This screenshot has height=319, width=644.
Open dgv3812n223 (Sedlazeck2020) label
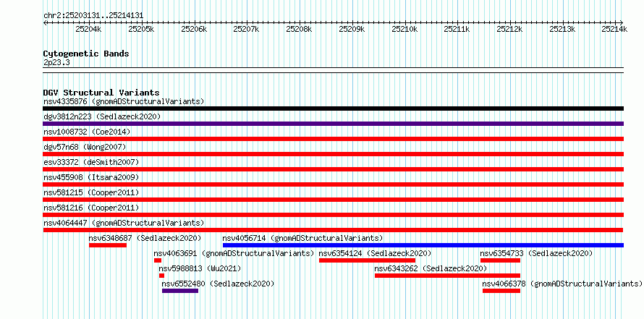pos(102,116)
